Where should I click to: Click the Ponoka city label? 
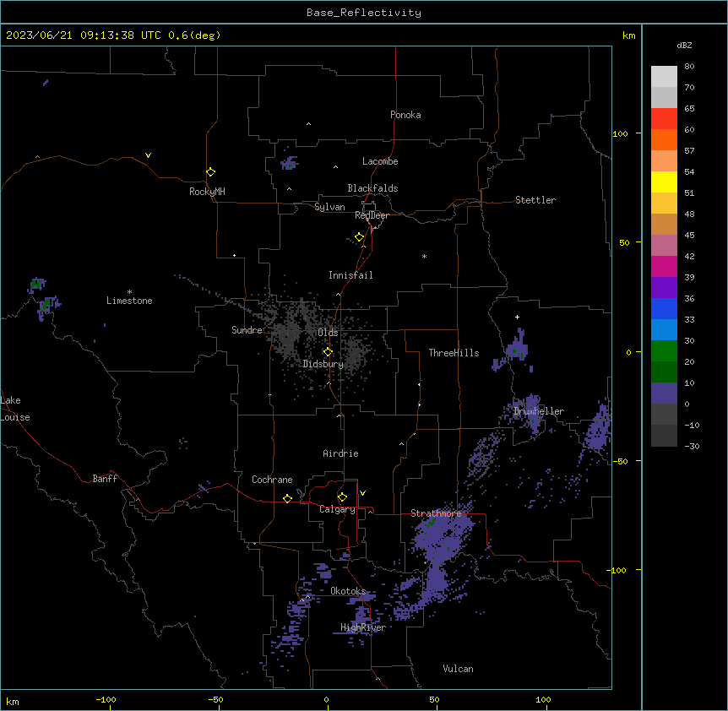405,115
